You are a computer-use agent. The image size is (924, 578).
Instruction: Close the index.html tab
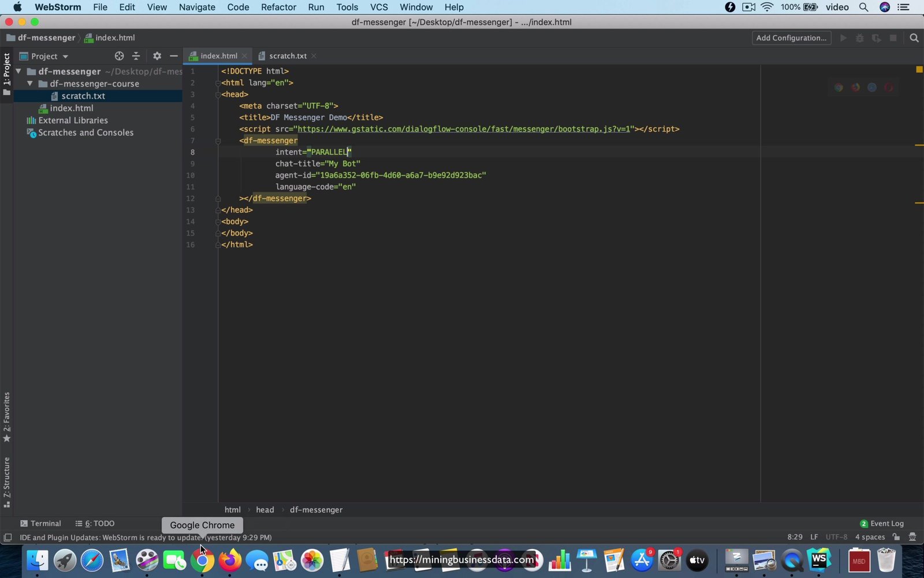click(x=244, y=56)
